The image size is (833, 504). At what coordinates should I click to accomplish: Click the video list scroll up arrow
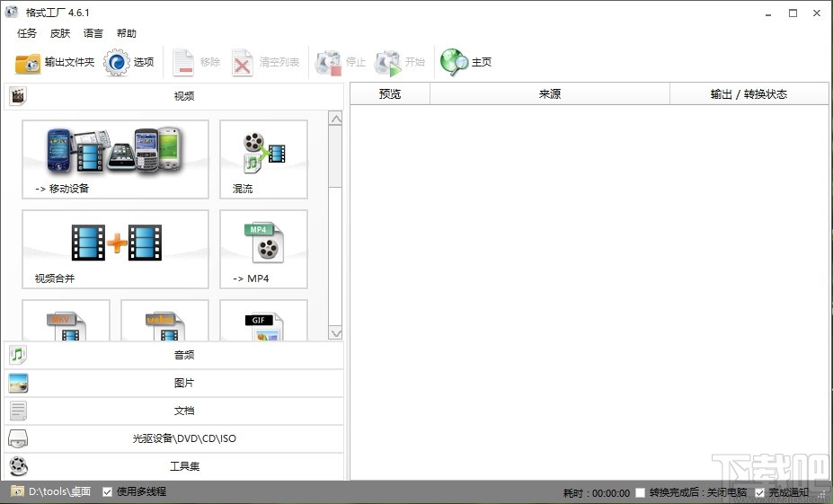click(x=336, y=118)
